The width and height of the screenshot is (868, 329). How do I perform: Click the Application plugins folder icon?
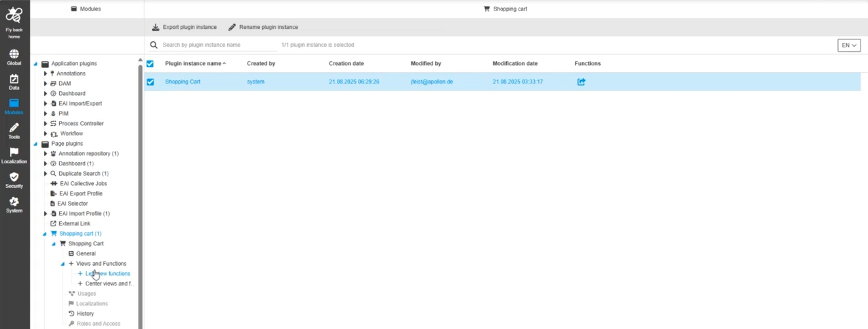click(x=45, y=64)
